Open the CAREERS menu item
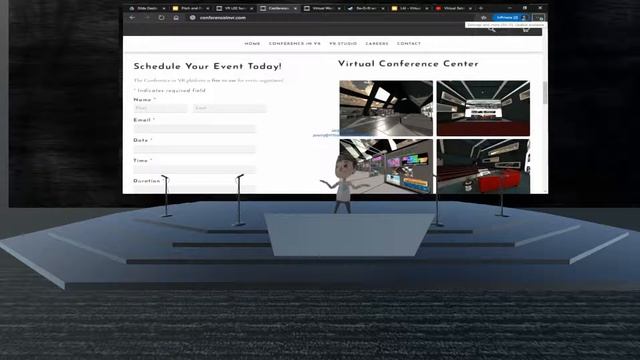Viewport: 640px width, 360px height. pyautogui.click(x=377, y=44)
